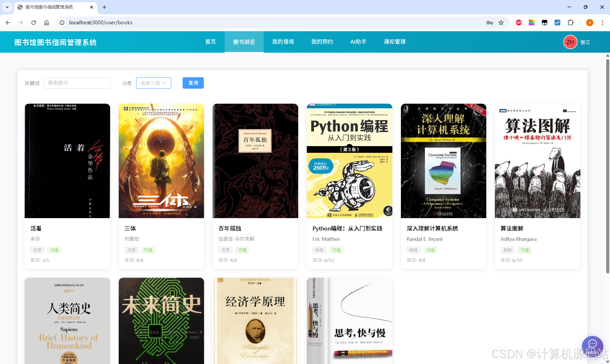Open the Extensions puzzle icon
The image size is (610, 364).
tap(570, 23)
